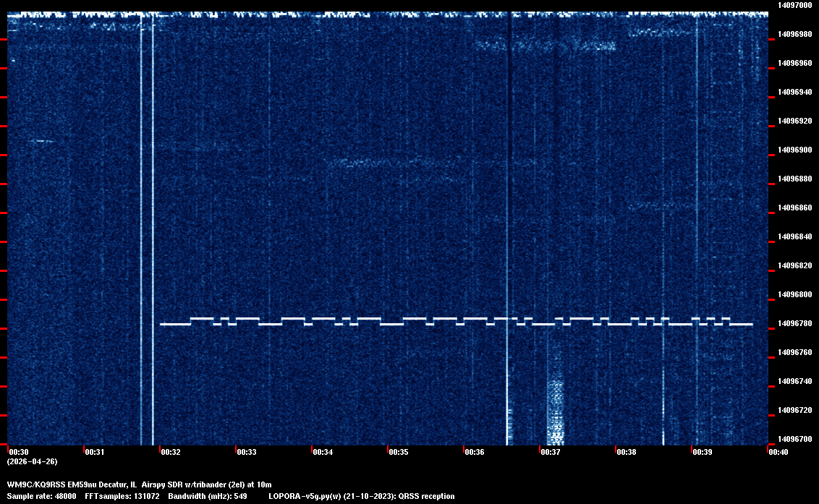Click the LOPORA-v5g.py QRSS reception text
This screenshot has width=819, height=504.
pyautogui.click(x=362, y=496)
